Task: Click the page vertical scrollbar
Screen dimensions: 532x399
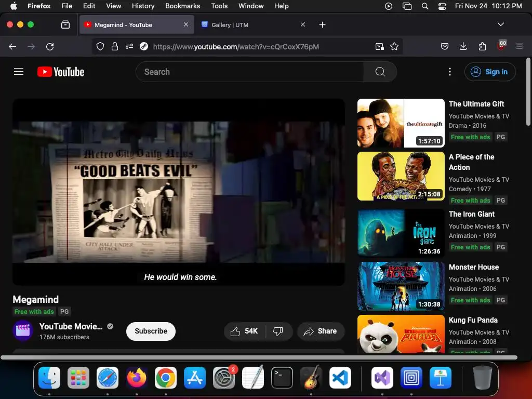Action: coord(528,92)
